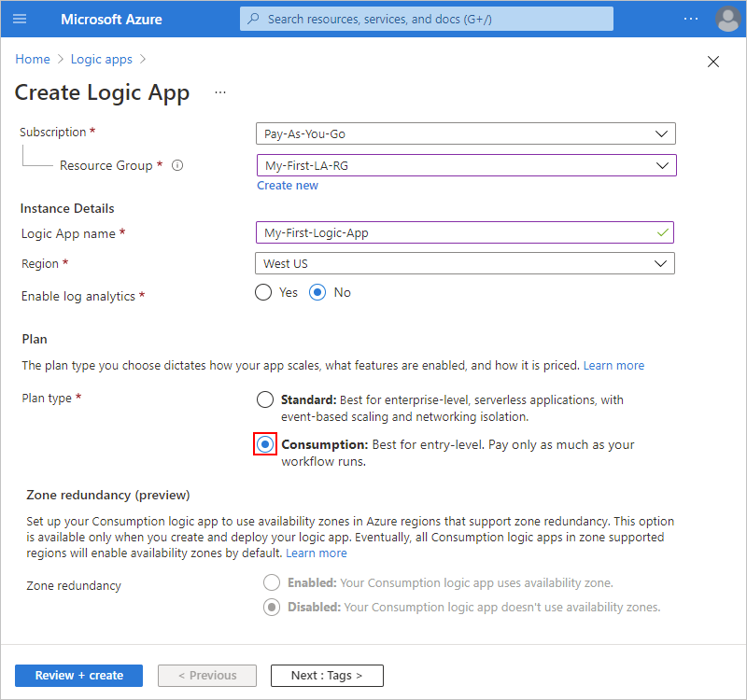Choose the Standard plan type
Image resolution: width=747 pixels, height=700 pixels.
(265, 400)
